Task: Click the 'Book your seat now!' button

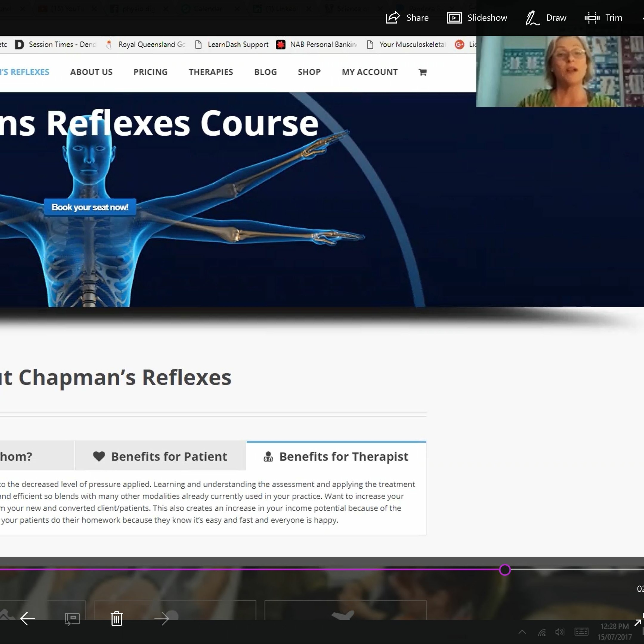Action: (90, 207)
